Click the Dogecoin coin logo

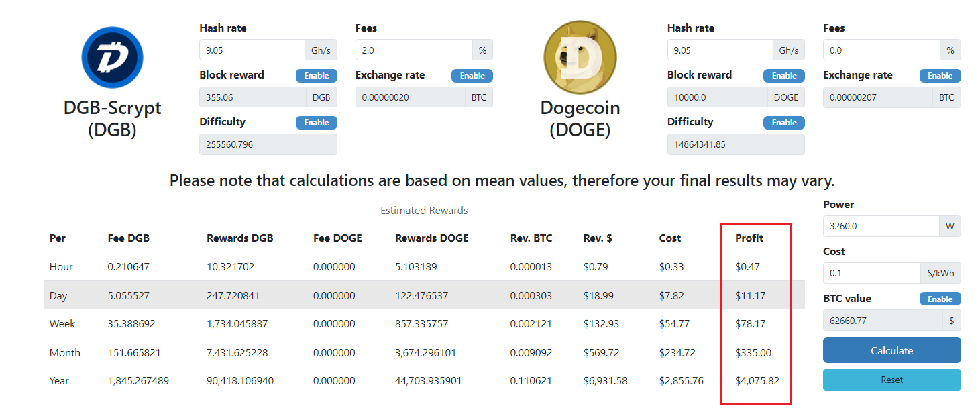(x=580, y=58)
